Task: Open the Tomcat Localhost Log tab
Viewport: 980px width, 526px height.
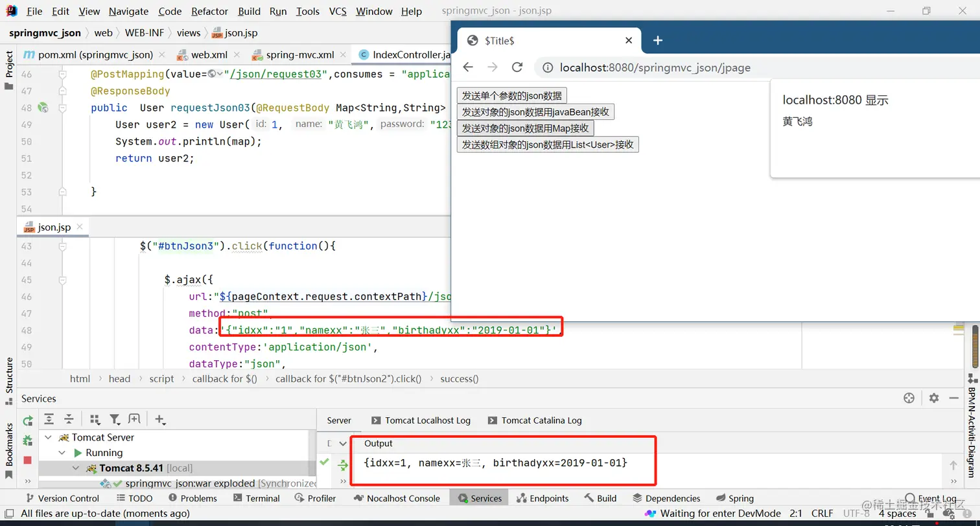Action: tap(421, 420)
